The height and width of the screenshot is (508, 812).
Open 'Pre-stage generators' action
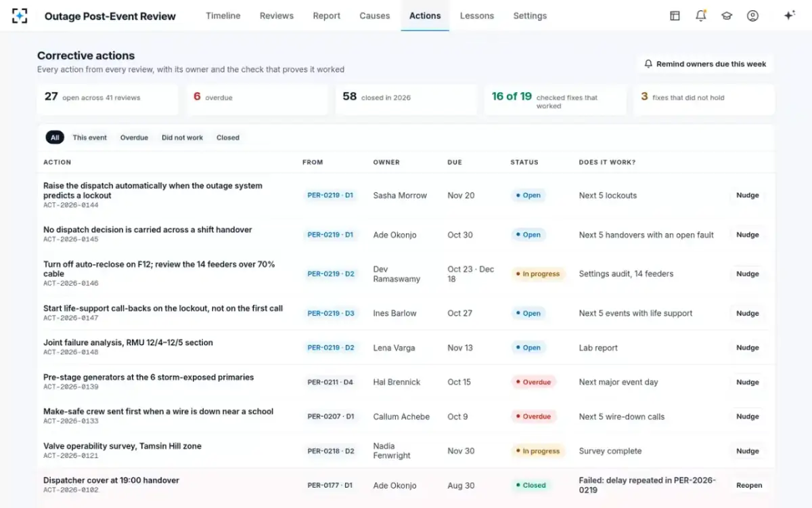(x=149, y=377)
